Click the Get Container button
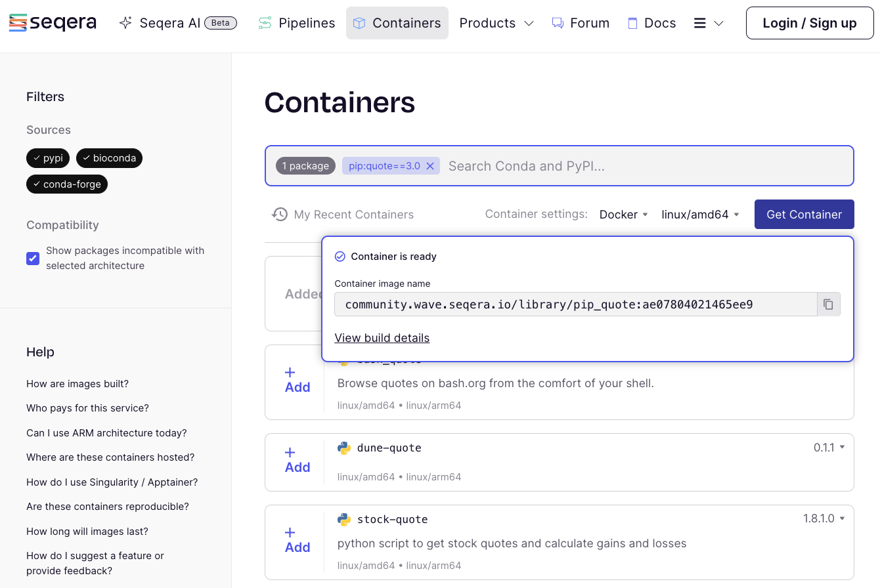Screen dimensions: 880x588 click(x=804, y=214)
